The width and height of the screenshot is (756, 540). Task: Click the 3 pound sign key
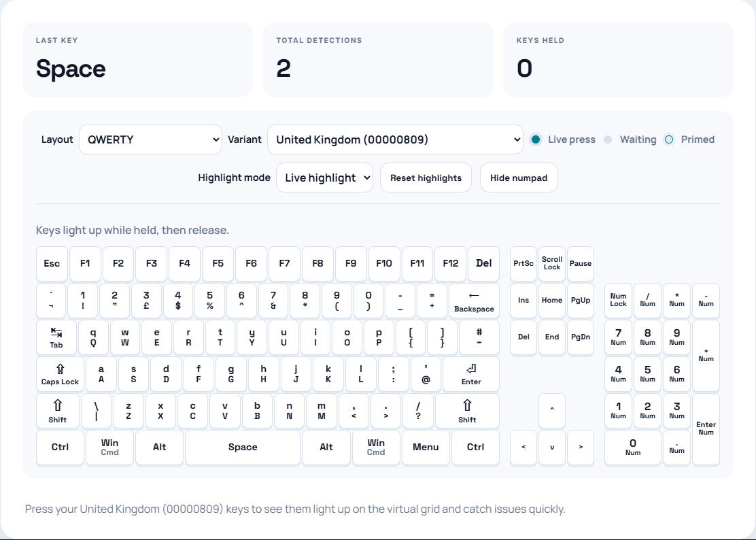click(x=147, y=301)
